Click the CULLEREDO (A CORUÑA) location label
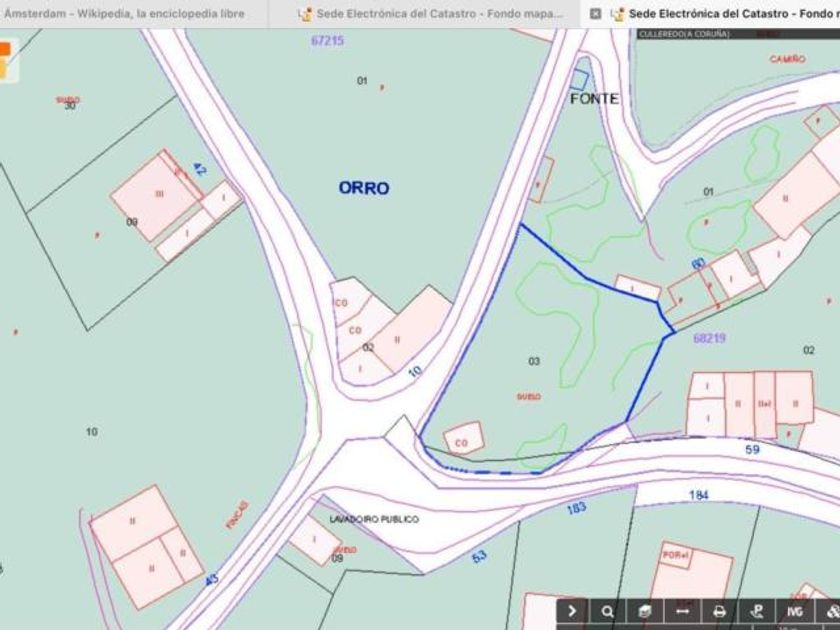The width and height of the screenshot is (840, 630). (x=684, y=34)
